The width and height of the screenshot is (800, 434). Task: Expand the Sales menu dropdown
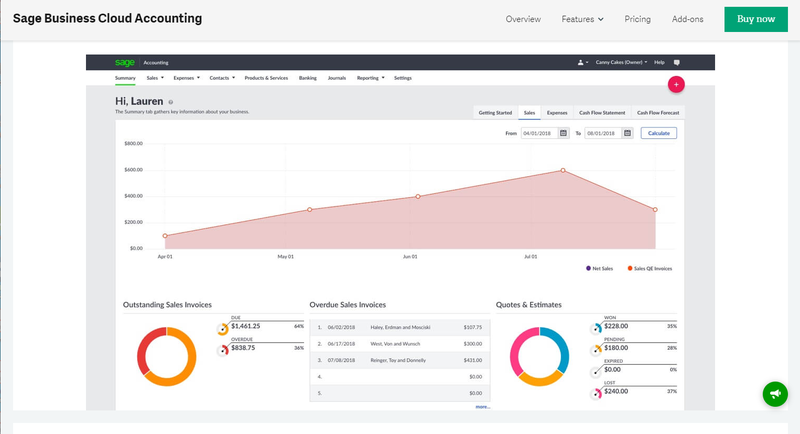(155, 78)
